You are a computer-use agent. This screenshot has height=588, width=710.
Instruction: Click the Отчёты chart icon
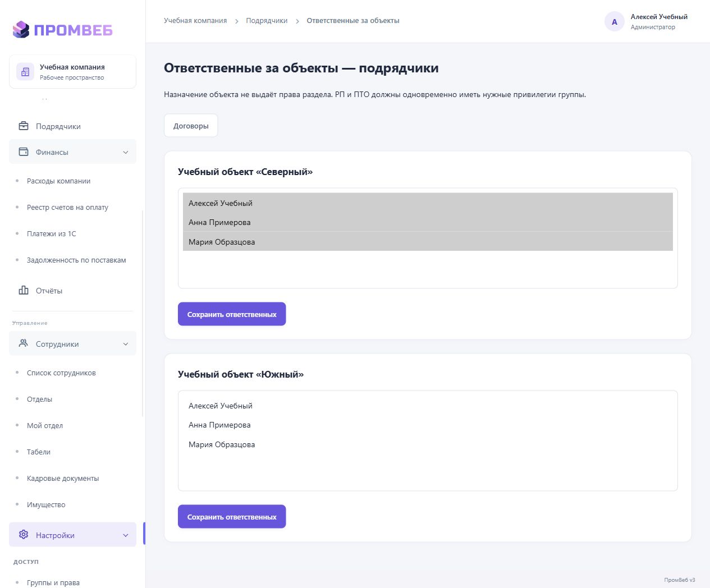pyautogui.click(x=24, y=290)
